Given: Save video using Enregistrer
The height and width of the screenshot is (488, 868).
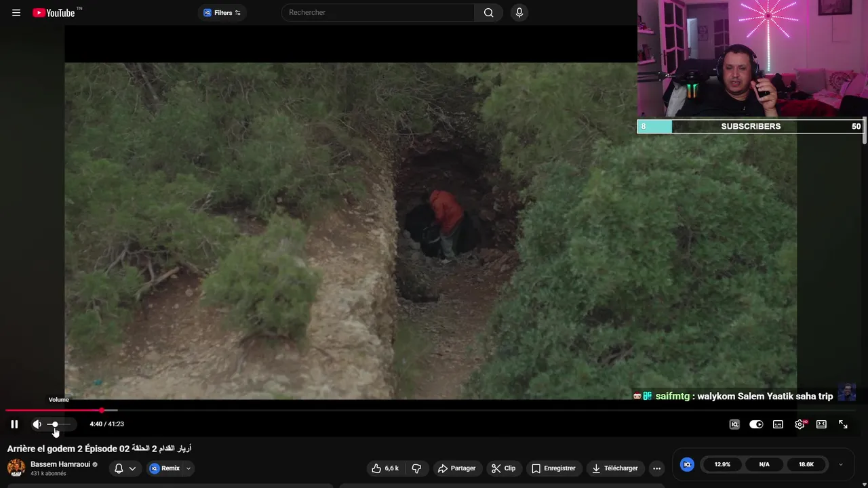Looking at the screenshot, I should click(553, 468).
